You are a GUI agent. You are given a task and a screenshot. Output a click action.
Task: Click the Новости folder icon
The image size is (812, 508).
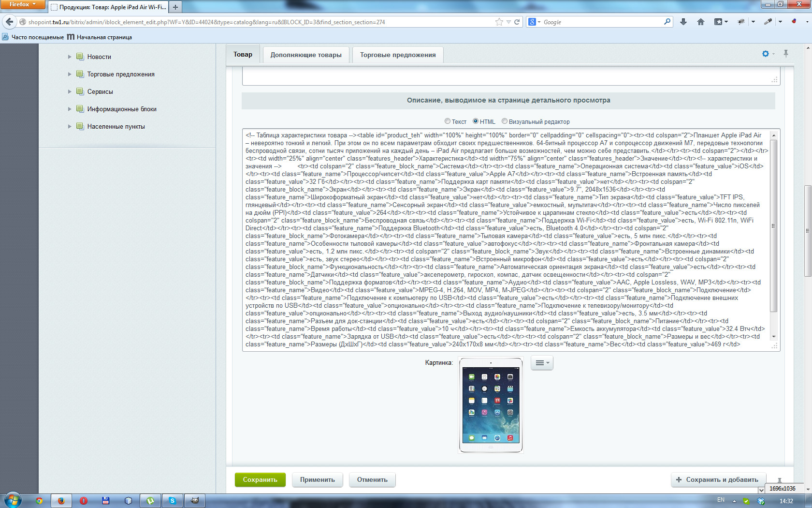80,57
